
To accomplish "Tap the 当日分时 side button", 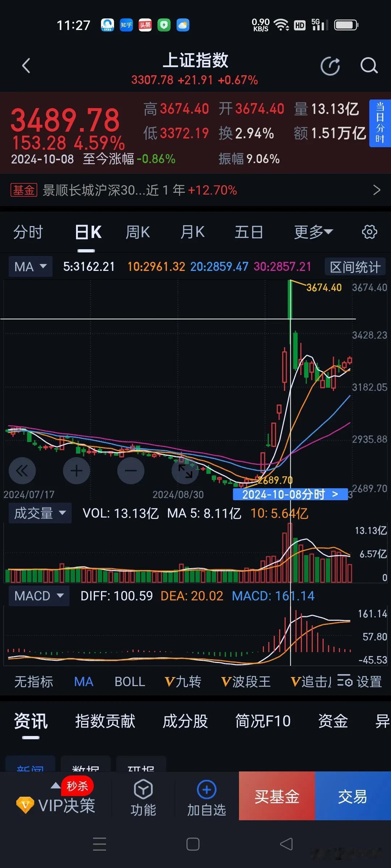I will 380,123.
